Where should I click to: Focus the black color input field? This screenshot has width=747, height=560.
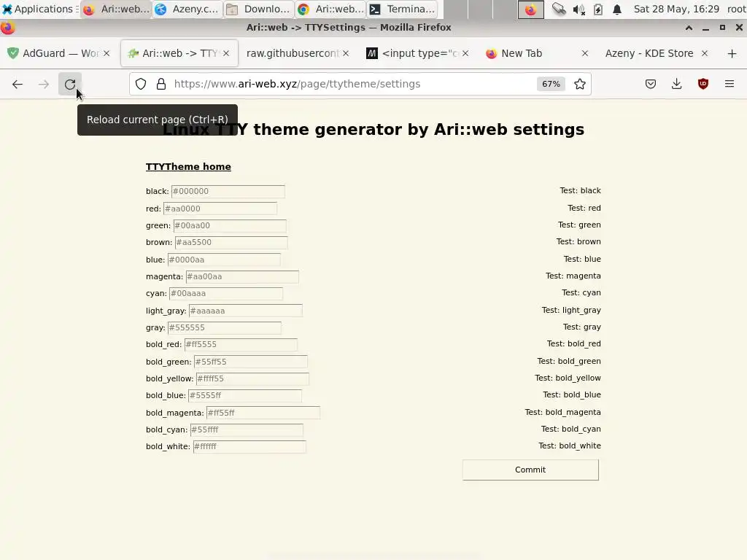tap(228, 192)
